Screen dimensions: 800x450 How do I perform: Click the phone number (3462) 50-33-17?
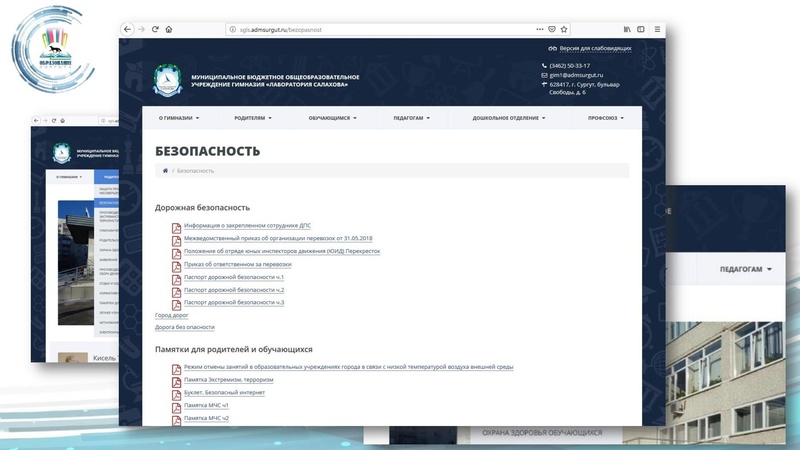(x=569, y=66)
